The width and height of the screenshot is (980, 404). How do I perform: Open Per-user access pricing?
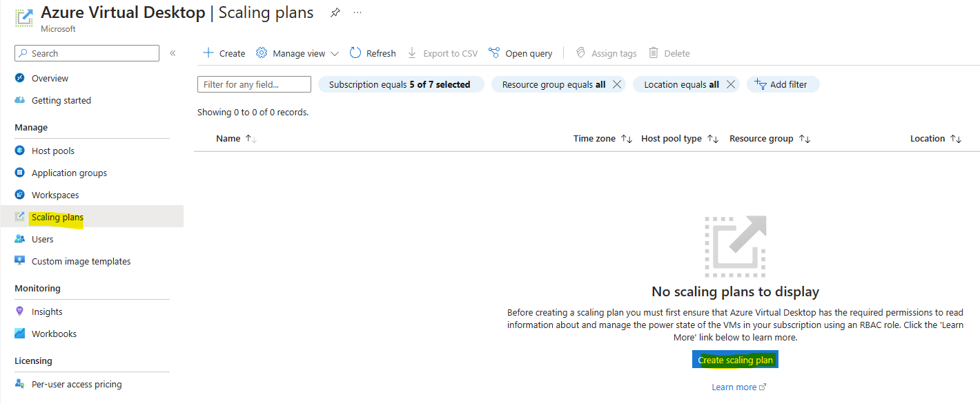coord(77,384)
